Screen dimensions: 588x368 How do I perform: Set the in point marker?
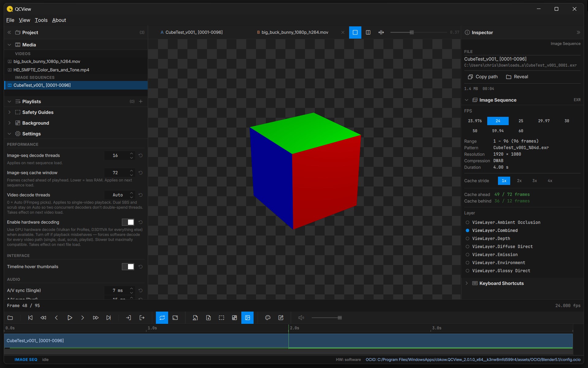pos(129,318)
